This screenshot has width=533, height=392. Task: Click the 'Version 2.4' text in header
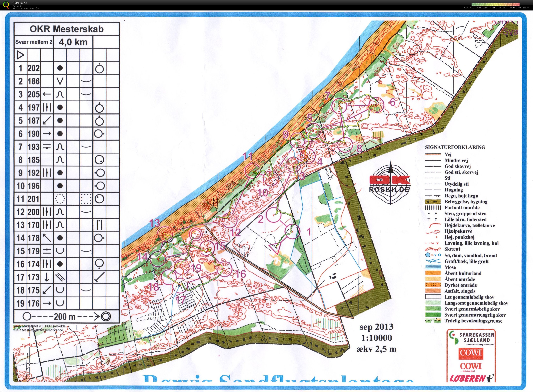click(x=18, y=6)
